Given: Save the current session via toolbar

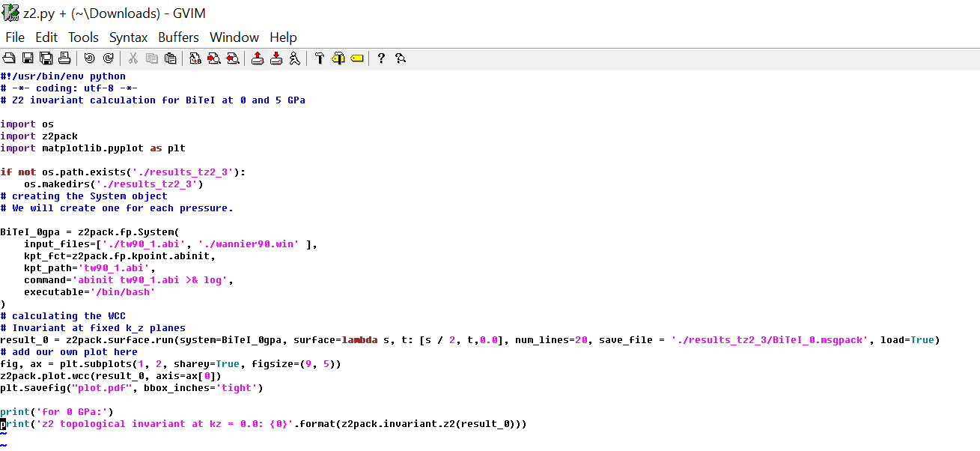Looking at the screenshot, I should [x=276, y=58].
